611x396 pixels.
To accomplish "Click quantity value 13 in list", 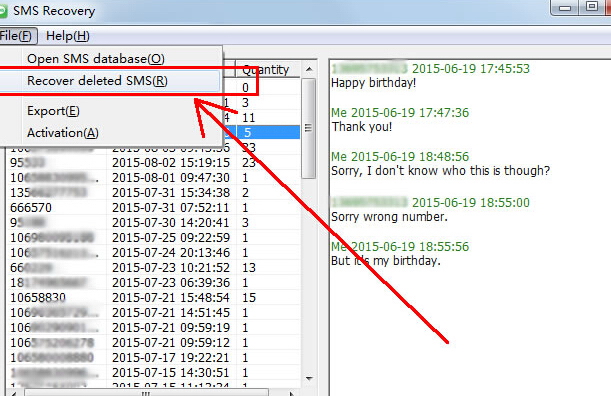I will [249, 268].
